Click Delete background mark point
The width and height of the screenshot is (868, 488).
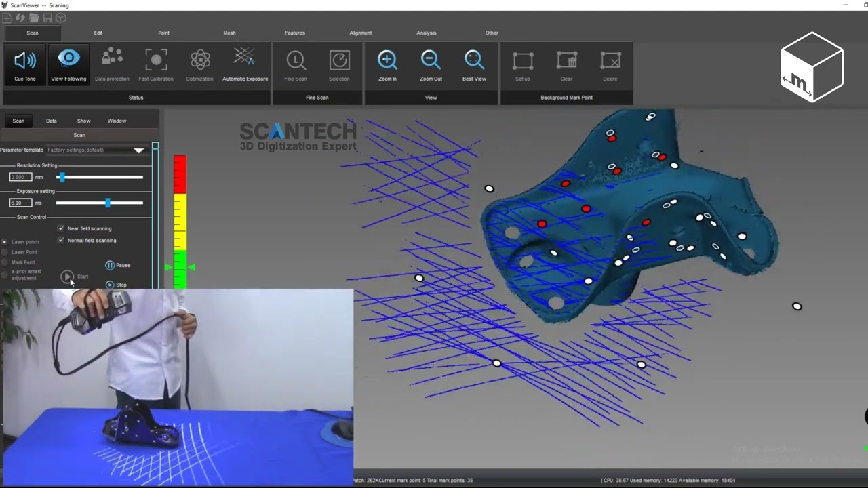click(610, 65)
